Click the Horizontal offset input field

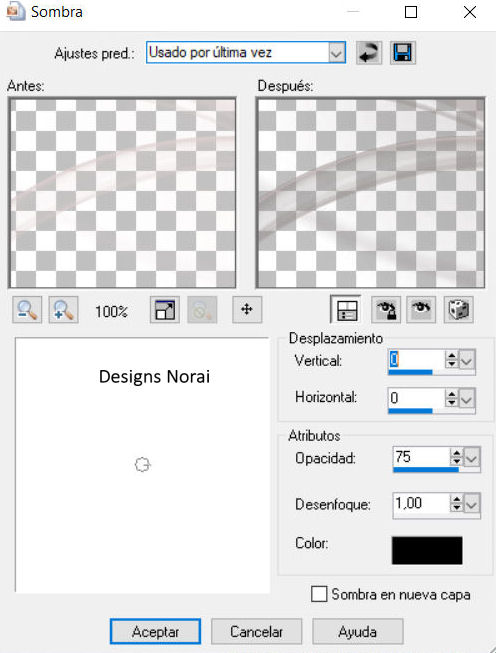[x=416, y=398]
